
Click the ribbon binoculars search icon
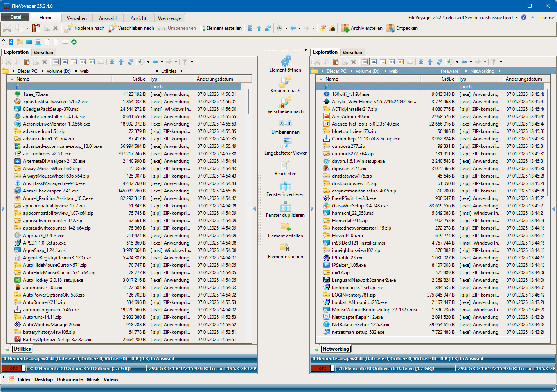332,28
